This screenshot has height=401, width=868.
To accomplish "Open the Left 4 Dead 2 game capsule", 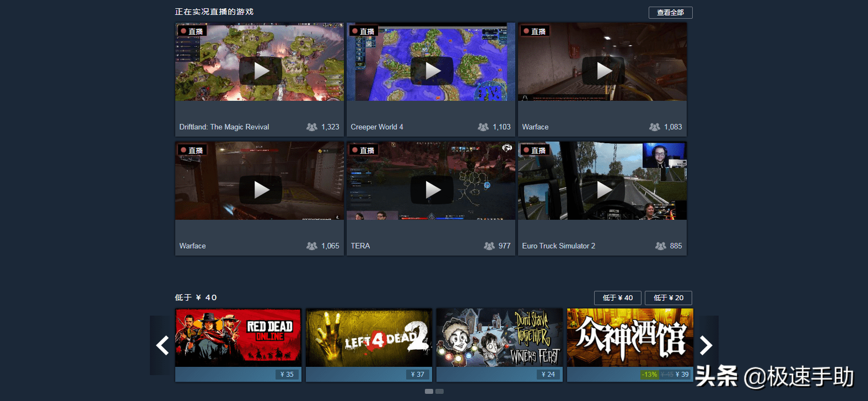I will click(369, 338).
